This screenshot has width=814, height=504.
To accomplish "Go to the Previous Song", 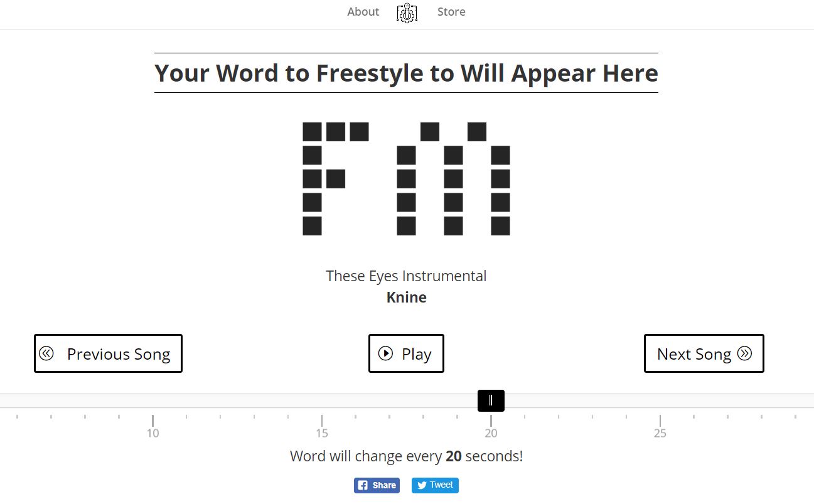I will pyautogui.click(x=108, y=353).
